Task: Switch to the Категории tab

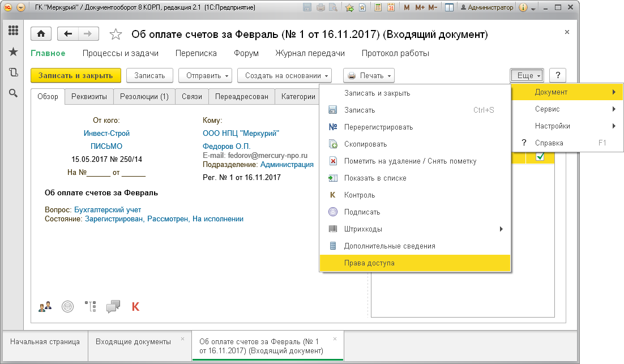Action: coord(298,96)
